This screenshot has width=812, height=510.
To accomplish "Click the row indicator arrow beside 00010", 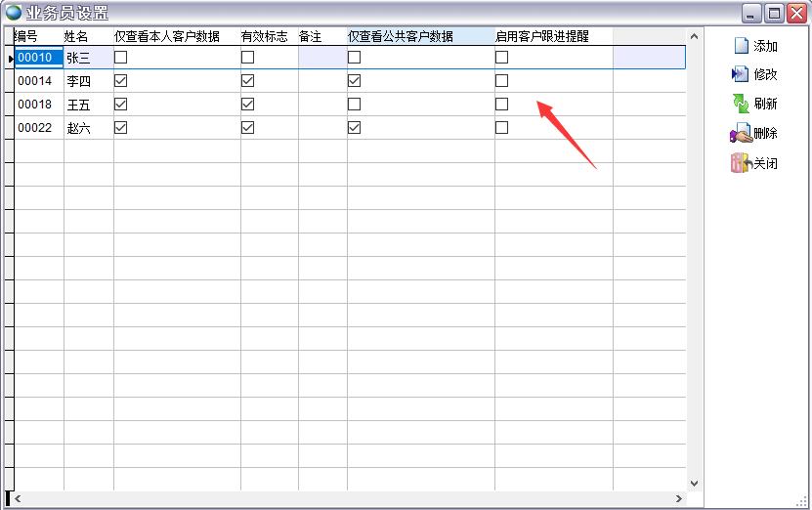I will 10,59.
